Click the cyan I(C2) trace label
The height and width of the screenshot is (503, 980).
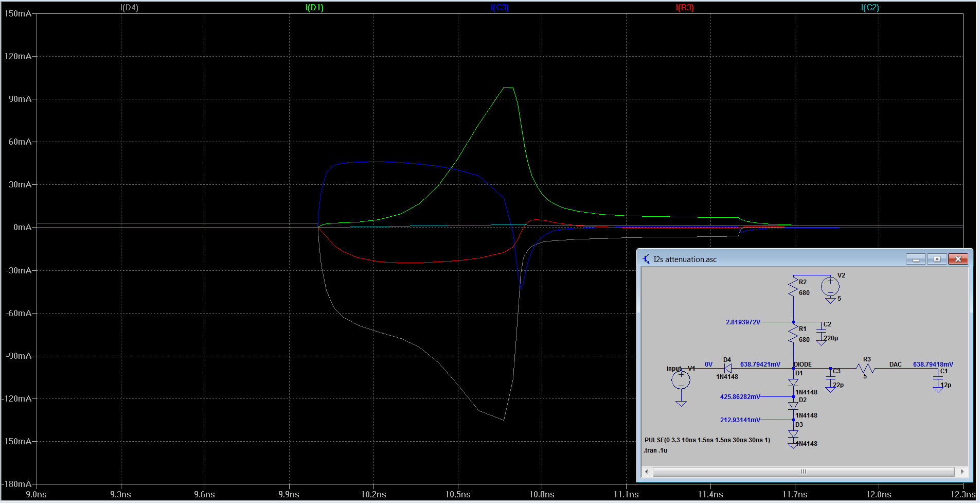click(x=870, y=7)
